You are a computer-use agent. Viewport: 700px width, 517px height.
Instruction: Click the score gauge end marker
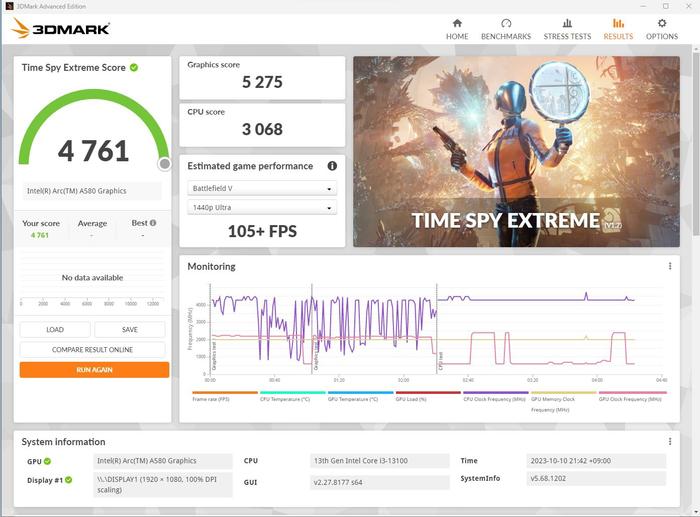click(x=165, y=164)
